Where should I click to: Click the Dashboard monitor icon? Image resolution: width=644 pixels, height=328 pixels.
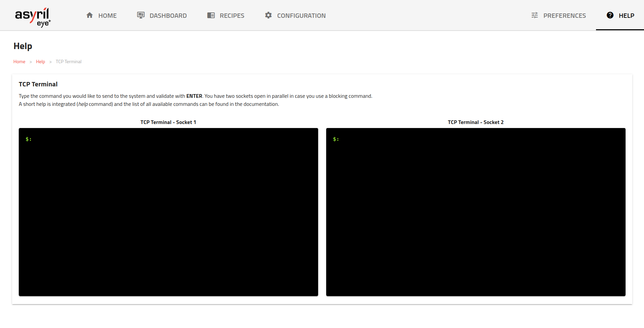141,15
